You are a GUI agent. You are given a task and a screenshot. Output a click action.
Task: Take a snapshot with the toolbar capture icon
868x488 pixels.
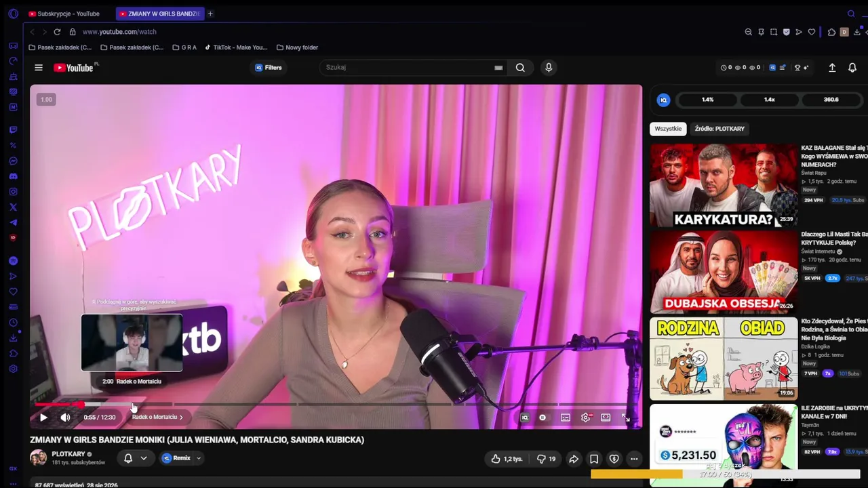click(x=774, y=32)
